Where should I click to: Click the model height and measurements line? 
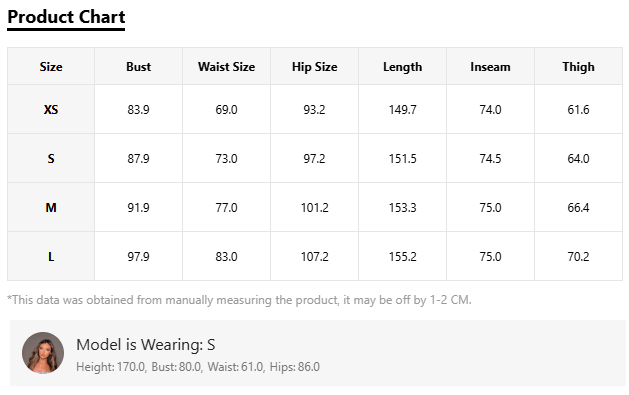point(198,367)
